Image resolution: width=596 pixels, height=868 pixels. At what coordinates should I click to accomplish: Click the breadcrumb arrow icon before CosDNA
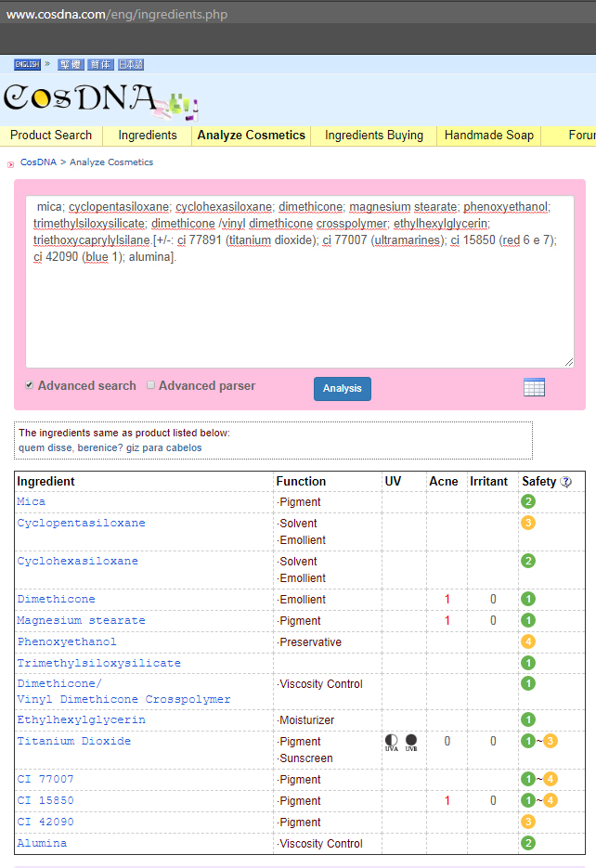point(10,164)
